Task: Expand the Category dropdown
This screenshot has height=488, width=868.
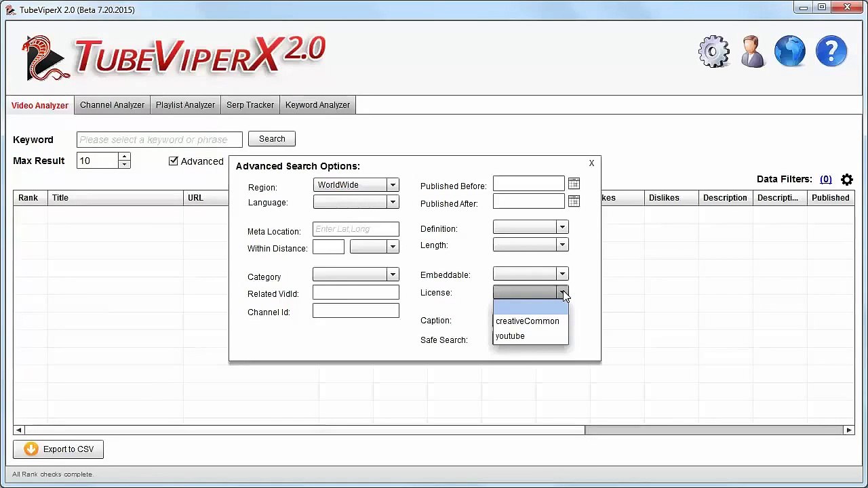Action: (x=392, y=274)
